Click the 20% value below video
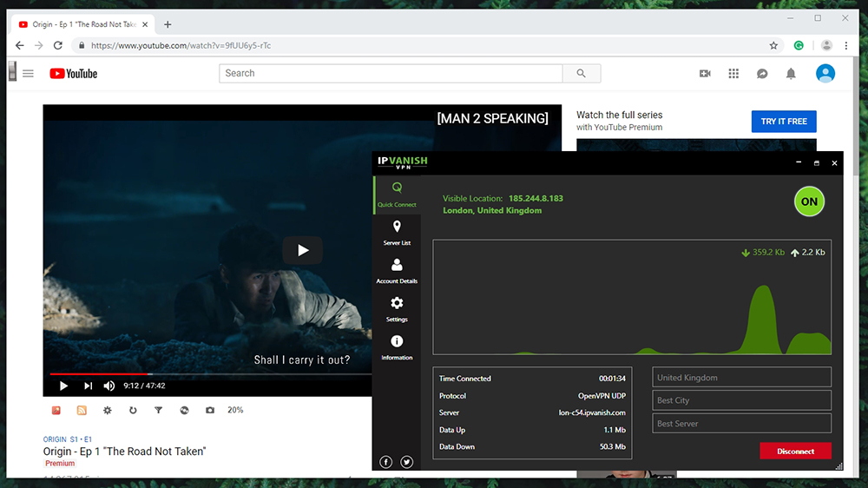Image resolution: width=868 pixels, height=488 pixels. tap(235, 410)
